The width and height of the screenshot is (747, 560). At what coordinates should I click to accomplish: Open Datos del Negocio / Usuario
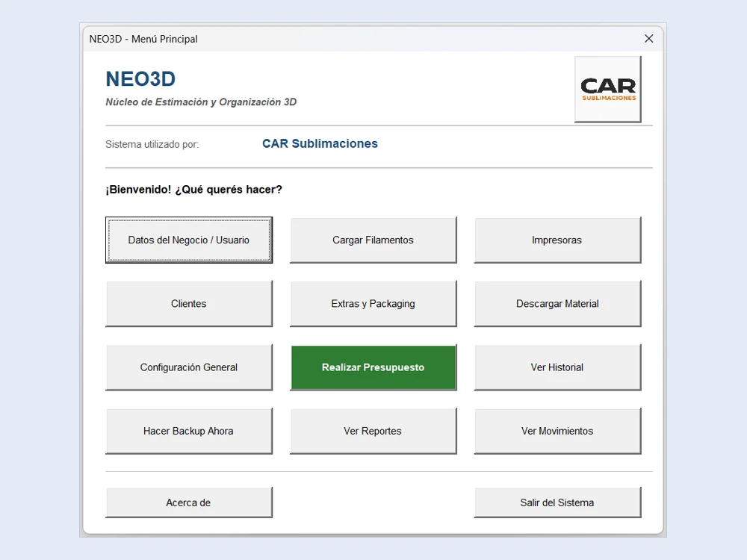click(189, 240)
